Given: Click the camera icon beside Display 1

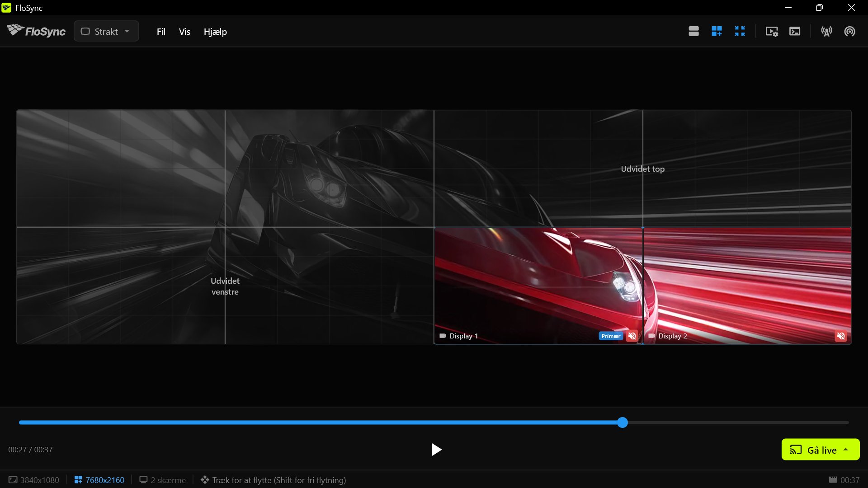Looking at the screenshot, I should (443, 336).
